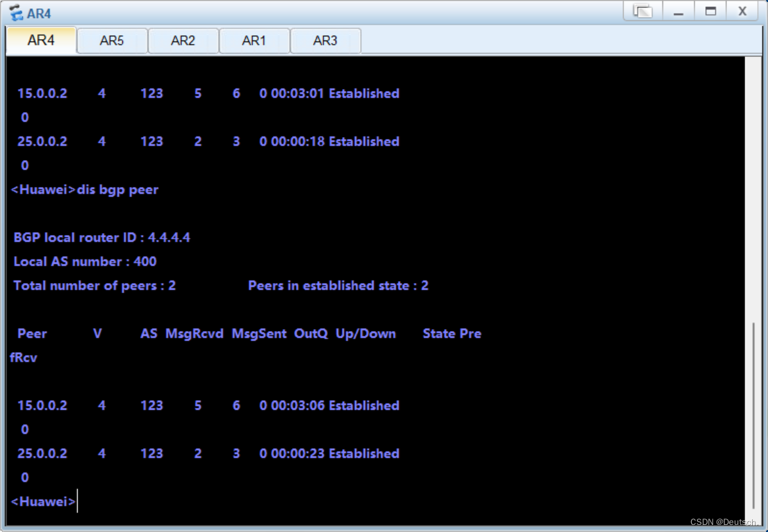Viewport: 768px width, 532px height.
Task: Click the 'MsgRcvd' column header
Action: 195,334
